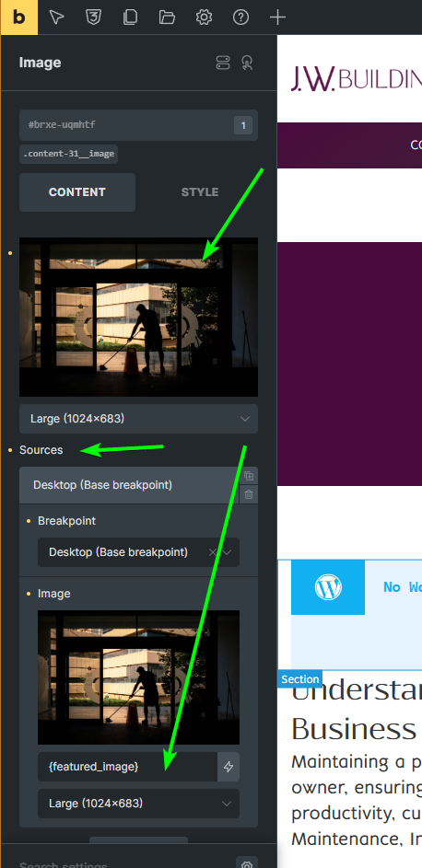Image resolution: width=422 pixels, height=868 pixels.
Task: Click the dynamic data lightning bolt icon
Action: (x=229, y=767)
